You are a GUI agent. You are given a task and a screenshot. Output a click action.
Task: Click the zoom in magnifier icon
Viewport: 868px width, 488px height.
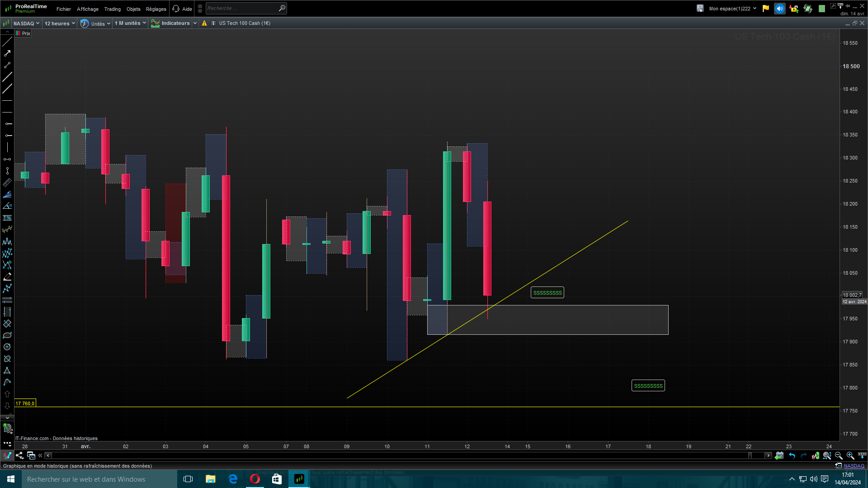[850, 455]
